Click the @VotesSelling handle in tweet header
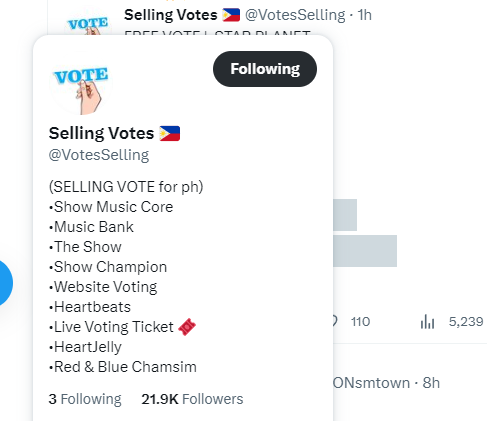This screenshot has width=487, height=421. [295, 15]
